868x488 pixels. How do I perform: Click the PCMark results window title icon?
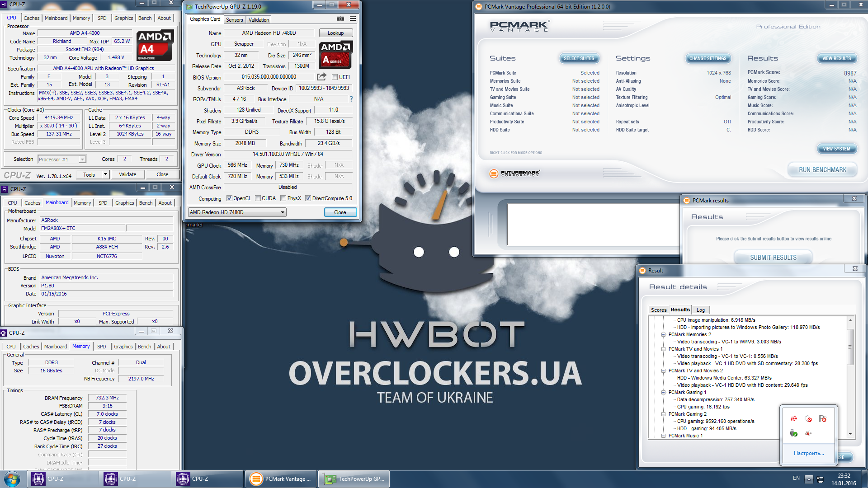pyautogui.click(x=687, y=200)
